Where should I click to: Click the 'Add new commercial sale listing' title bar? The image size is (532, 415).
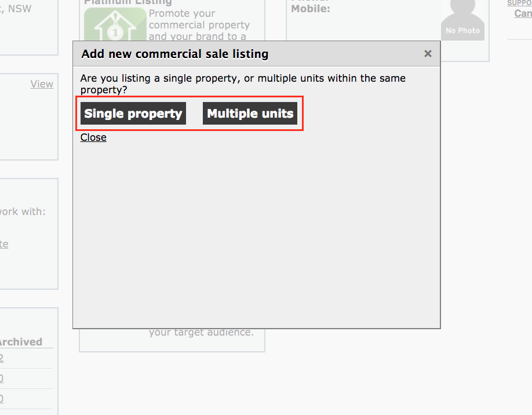click(x=257, y=54)
